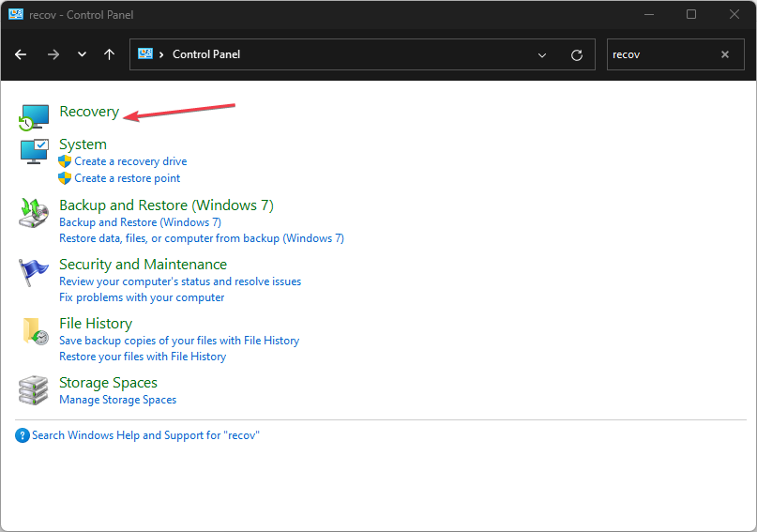This screenshot has height=532, width=757.
Task: Minimize the Control Panel window
Action: 649,14
